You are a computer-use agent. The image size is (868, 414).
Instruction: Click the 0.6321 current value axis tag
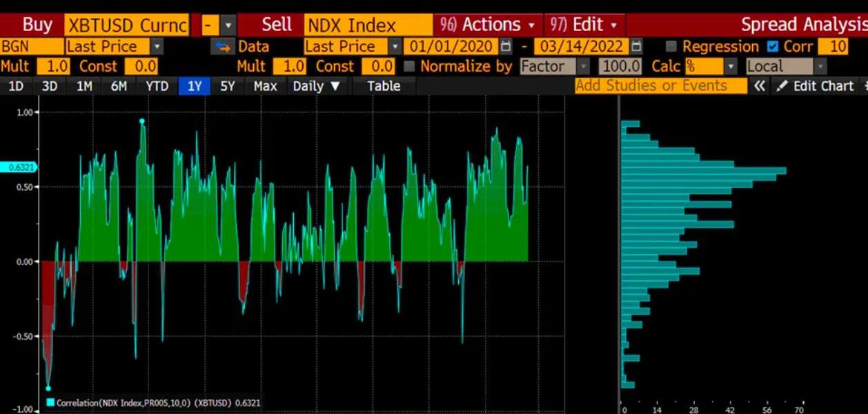tap(18, 167)
